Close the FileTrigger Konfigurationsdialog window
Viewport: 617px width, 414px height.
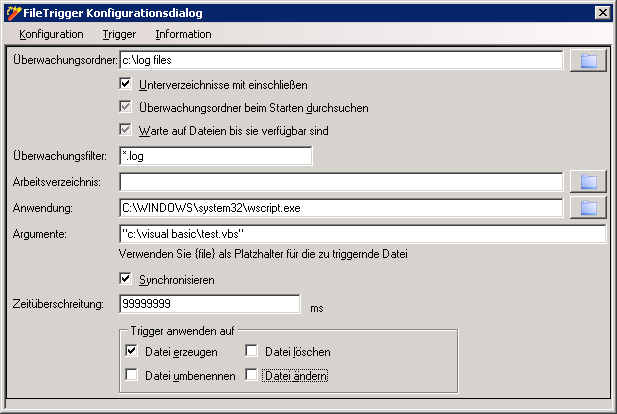602,12
